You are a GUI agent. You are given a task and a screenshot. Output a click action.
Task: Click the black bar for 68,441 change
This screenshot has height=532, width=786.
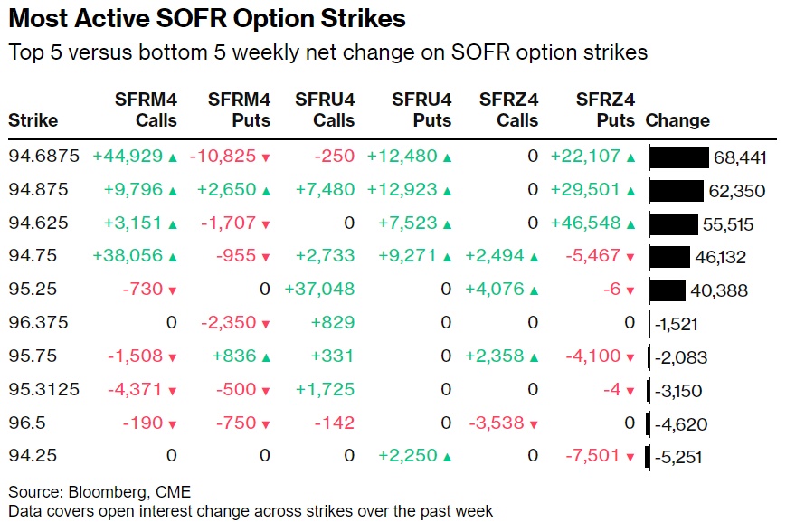tap(678, 157)
